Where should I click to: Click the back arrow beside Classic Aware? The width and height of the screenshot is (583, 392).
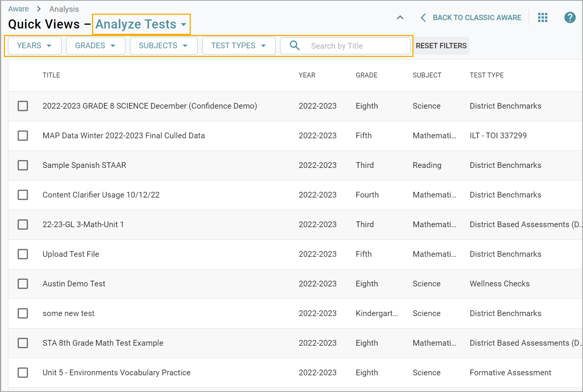(x=423, y=17)
